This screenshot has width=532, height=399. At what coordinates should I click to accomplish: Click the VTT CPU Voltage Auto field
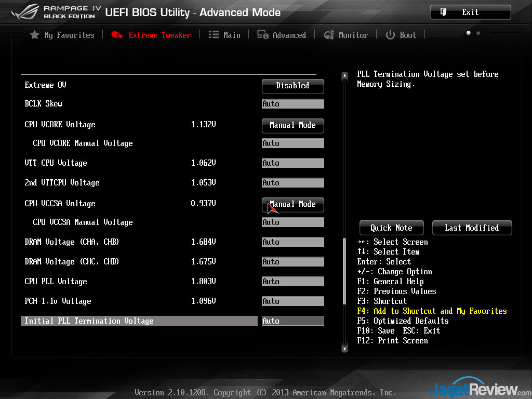click(293, 163)
